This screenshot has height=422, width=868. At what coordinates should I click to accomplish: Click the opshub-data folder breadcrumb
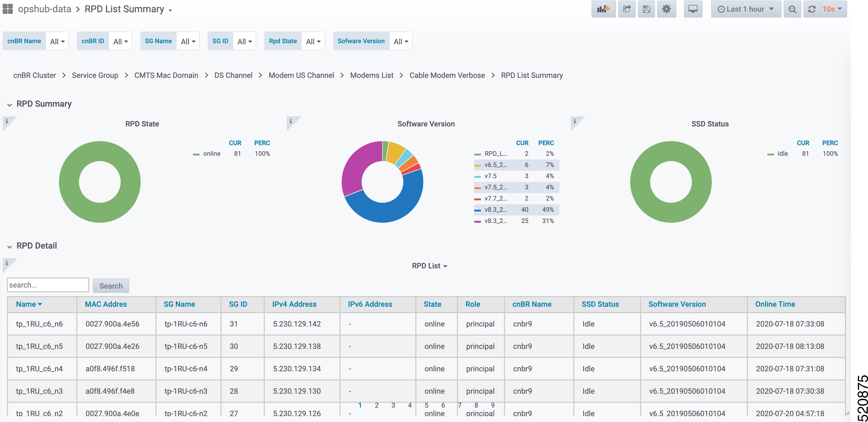45,9
